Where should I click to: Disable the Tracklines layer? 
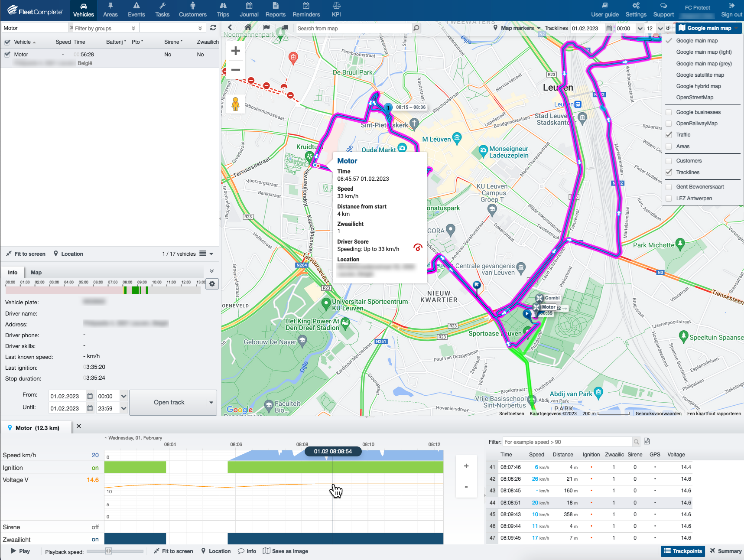[669, 173]
